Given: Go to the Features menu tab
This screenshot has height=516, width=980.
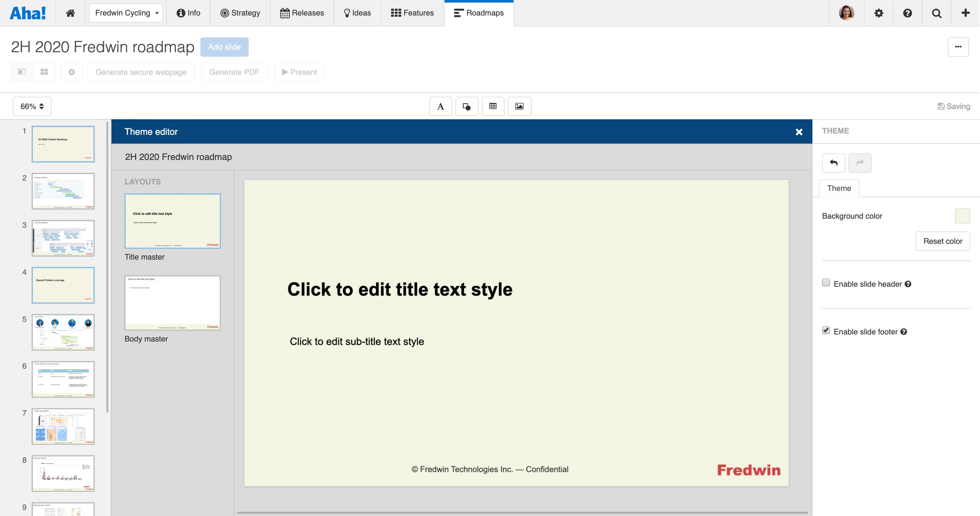Looking at the screenshot, I should point(412,13).
